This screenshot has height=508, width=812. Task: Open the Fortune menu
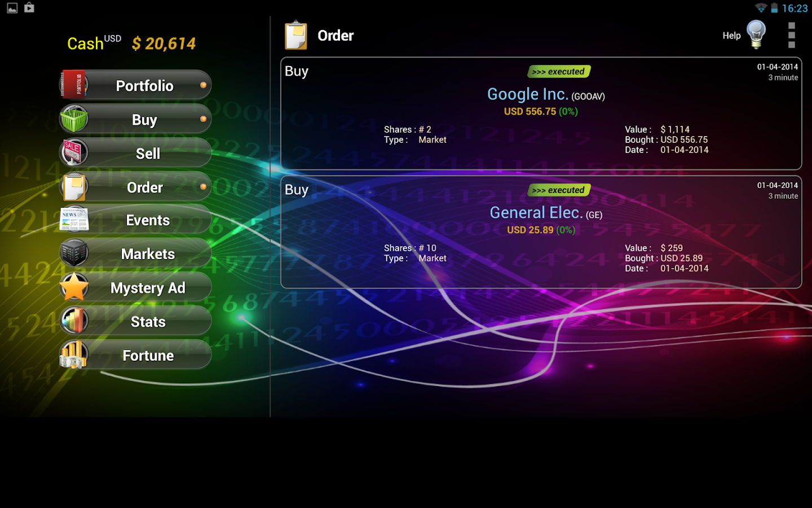point(135,355)
